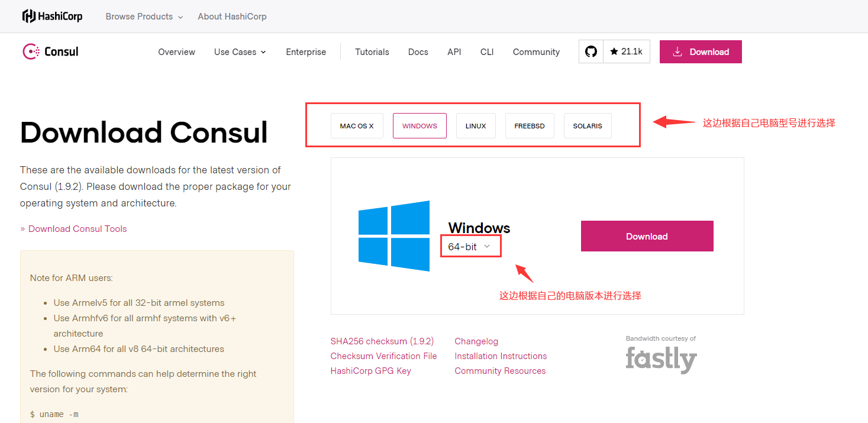Expand the Use Cases dropdown
868x423 pixels.
(240, 52)
